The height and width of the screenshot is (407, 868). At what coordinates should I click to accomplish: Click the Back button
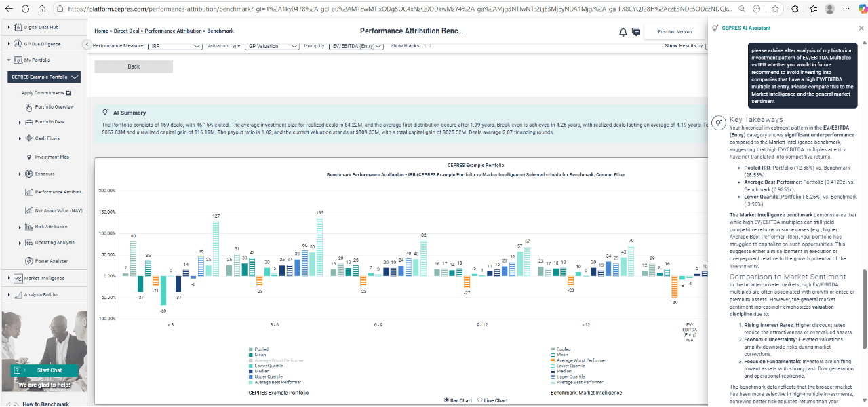click(134, 66)
